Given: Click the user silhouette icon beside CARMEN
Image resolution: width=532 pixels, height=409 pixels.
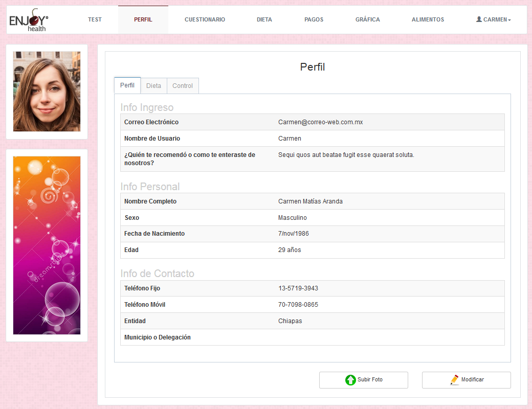Looking at the screenshot, I should [x=479, y=19].
